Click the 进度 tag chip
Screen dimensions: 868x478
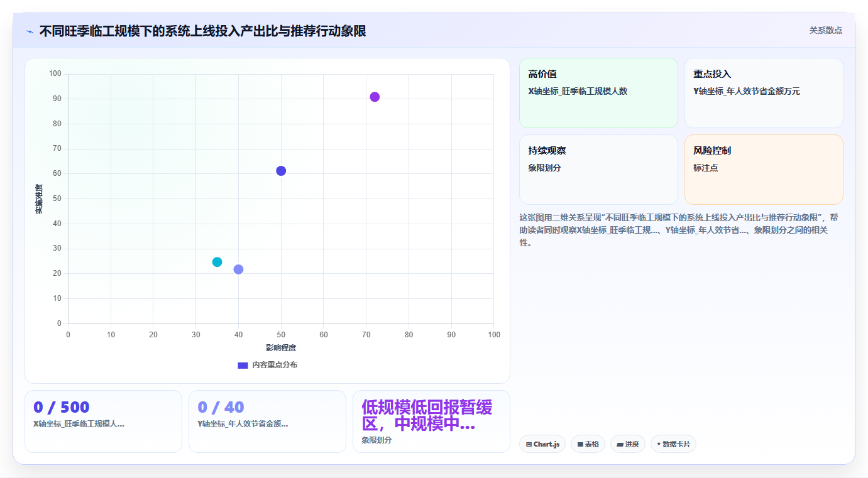click(628, 444)
